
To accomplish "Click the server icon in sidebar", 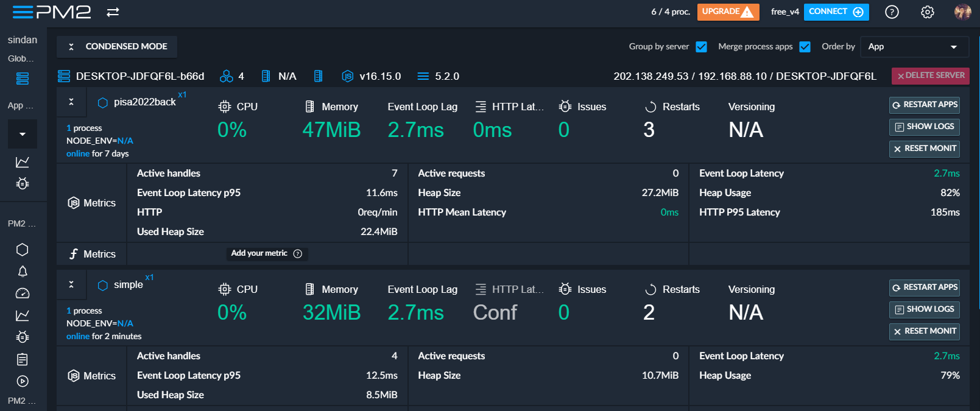I will (x=23, y=79).
